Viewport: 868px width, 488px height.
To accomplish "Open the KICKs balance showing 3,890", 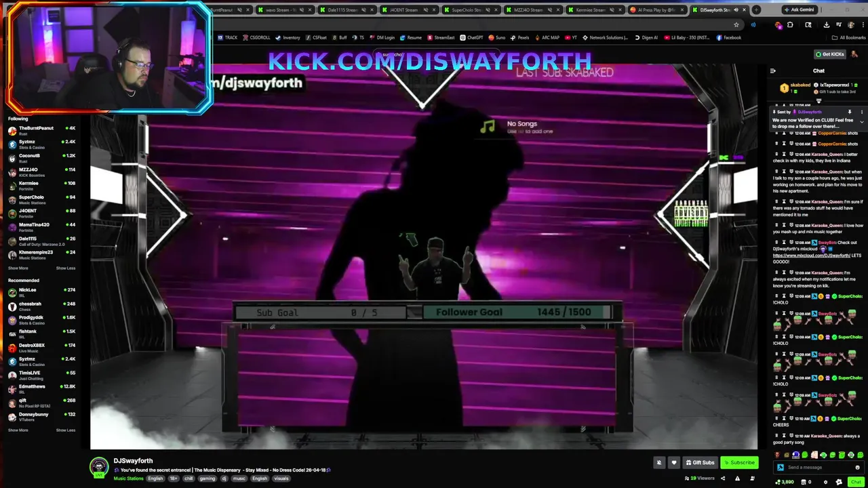I will coord(785,482).
